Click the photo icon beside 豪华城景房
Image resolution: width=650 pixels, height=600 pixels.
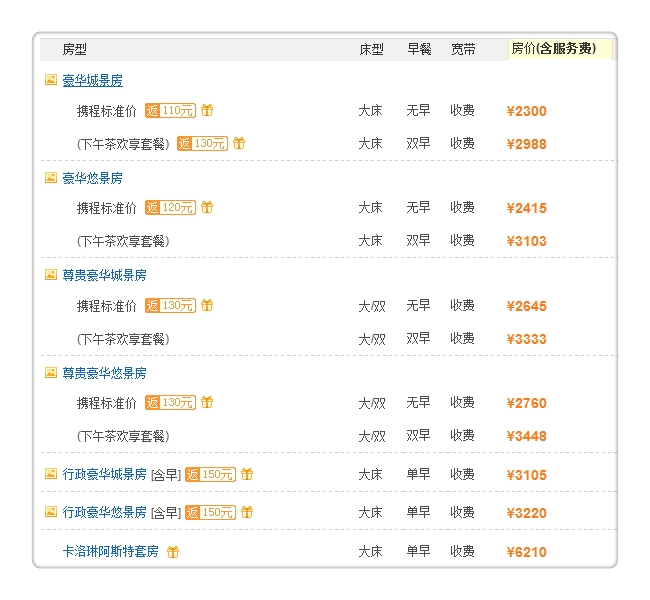[x=51, y=80]
